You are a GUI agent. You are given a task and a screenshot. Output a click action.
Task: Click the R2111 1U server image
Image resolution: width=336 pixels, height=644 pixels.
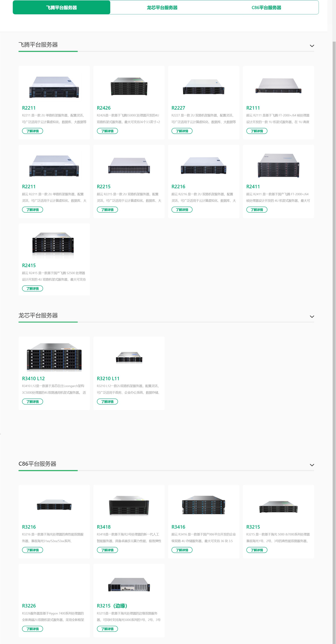coord(278,86)
